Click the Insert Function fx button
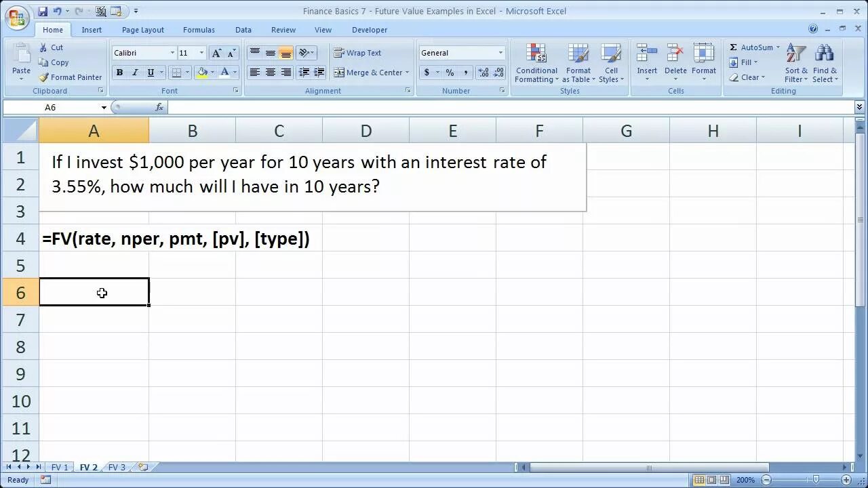 [x=159, y=107]
